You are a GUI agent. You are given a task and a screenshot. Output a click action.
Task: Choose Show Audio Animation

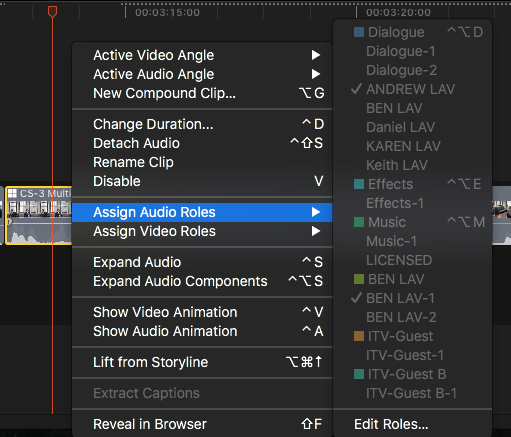(202, 331)
